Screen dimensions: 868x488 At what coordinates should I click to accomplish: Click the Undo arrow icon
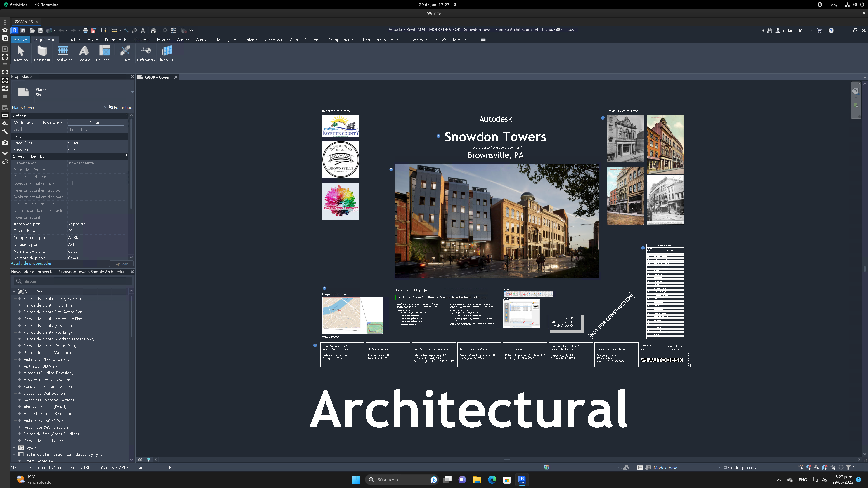point(61,31)
